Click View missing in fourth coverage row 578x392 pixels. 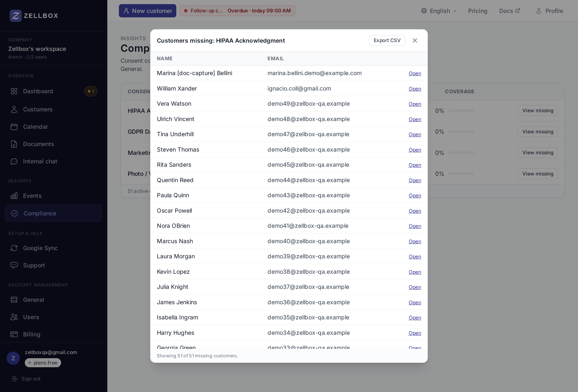pyautogui.click(x=538, y=174)
